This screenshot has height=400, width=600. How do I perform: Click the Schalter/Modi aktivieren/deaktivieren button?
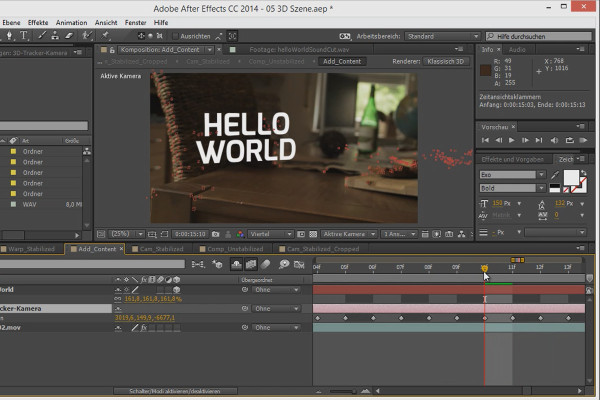[x=175, y=391]
